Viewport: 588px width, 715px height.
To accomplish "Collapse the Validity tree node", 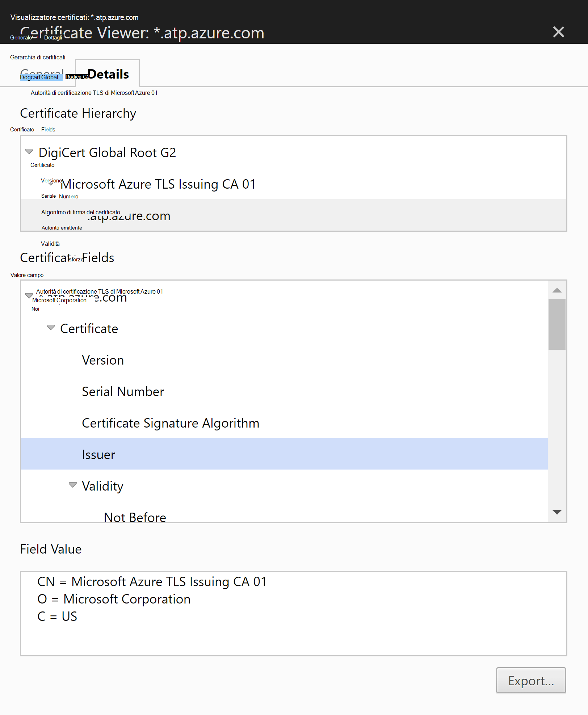I will pyautogui.click(x=73, y=485).
